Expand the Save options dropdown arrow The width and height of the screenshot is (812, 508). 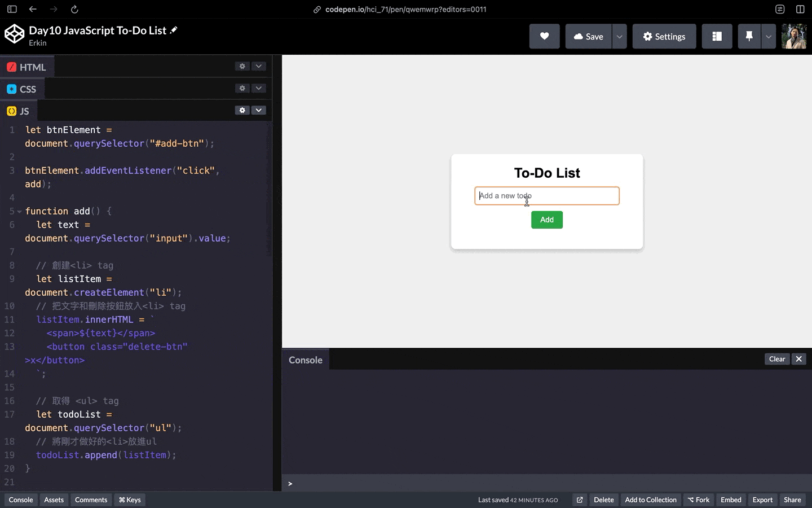click(619, 37)
